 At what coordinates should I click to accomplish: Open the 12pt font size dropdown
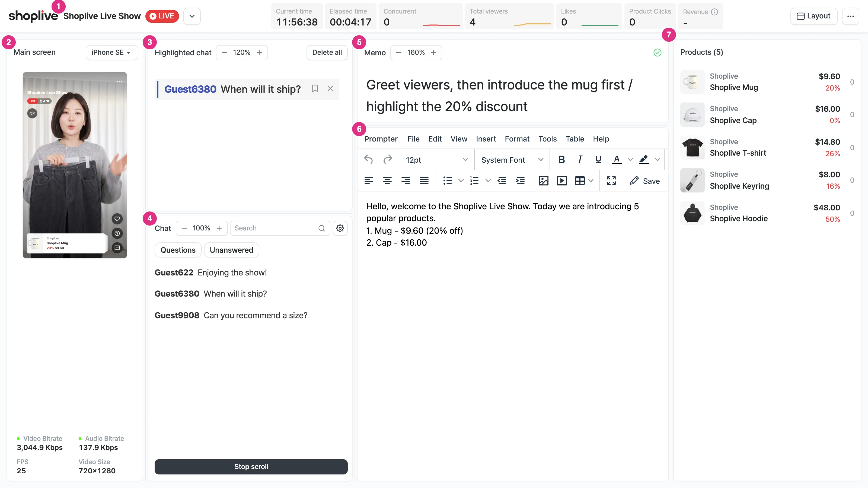tap(437, 160)
